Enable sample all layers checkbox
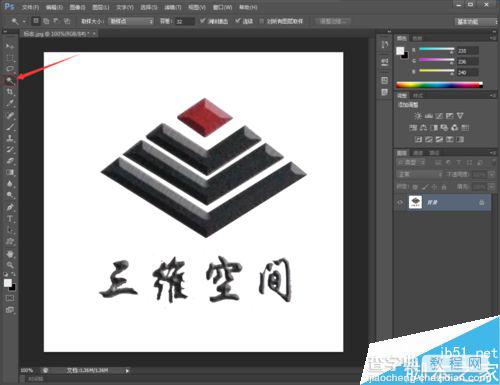 point(262,21)
